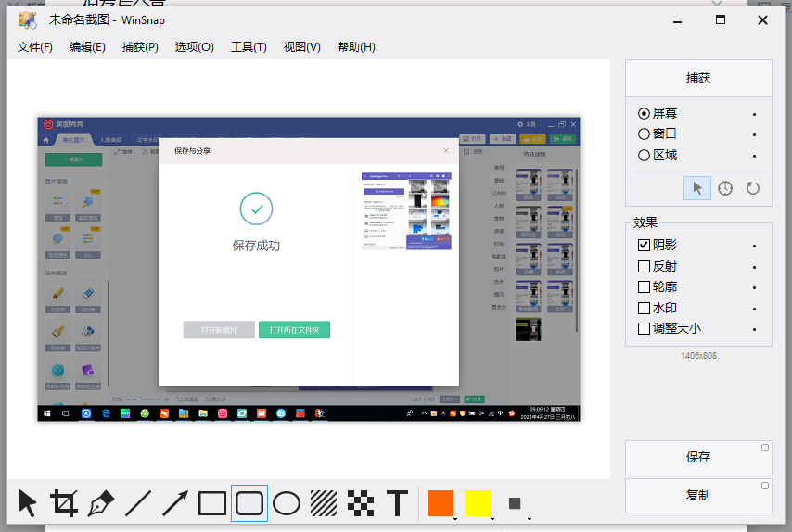The height and width of the screenshot is (532, 792).
Task: Pick the Arrow drawing tool
Action: pos(175,503)
